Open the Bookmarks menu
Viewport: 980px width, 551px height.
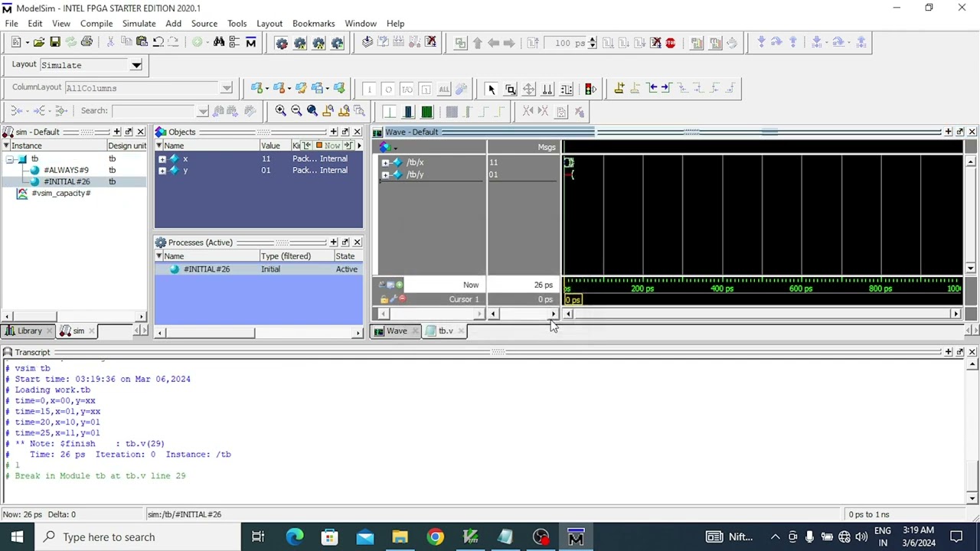tap(314, 24)
